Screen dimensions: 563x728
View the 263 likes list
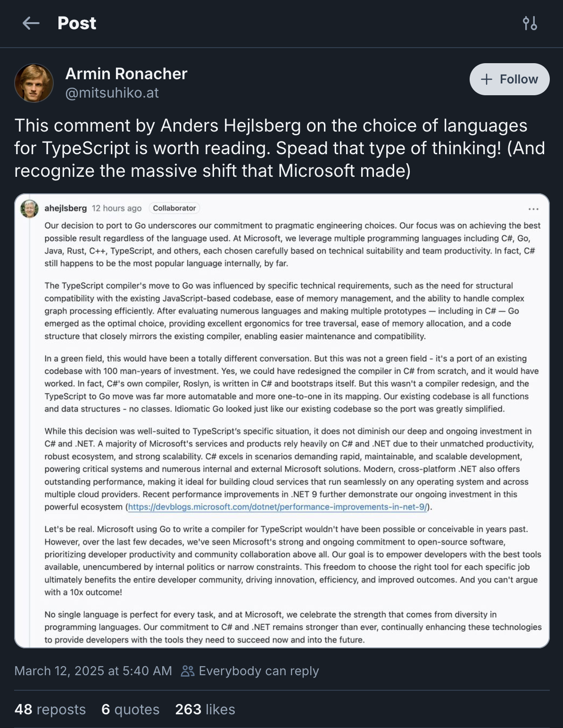pos(205,709)
